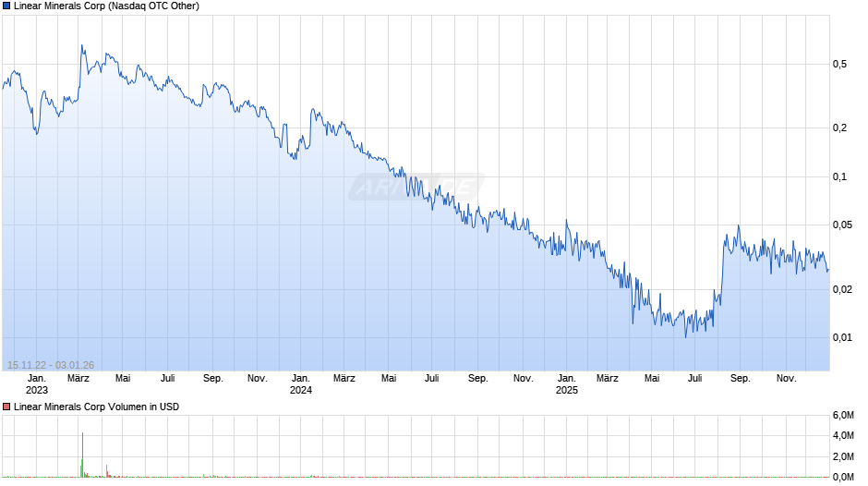This screenshot has height=486, width=868.
Task: Click the 'Sep.' label of year 2024
Action: (x=477, y=379)
